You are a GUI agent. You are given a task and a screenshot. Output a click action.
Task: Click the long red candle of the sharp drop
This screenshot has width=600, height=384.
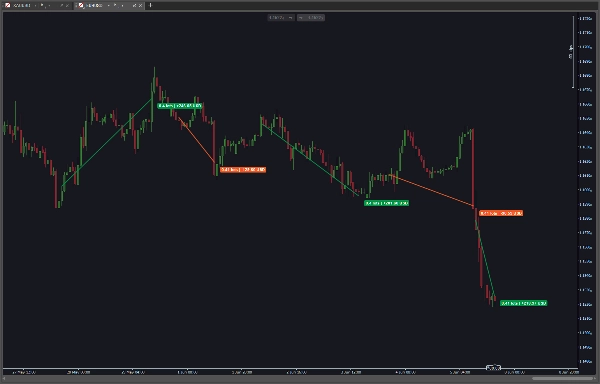(473, 168)
